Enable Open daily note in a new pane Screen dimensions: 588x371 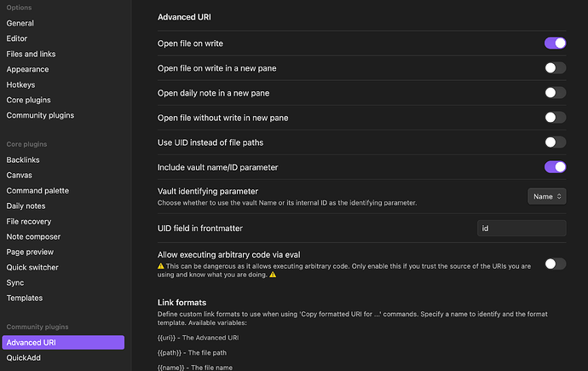coord(555,92)
